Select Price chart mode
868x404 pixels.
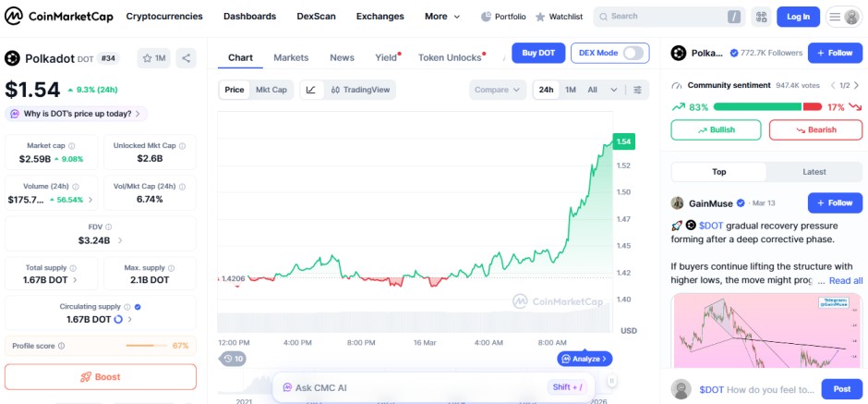tap(235, 90)
